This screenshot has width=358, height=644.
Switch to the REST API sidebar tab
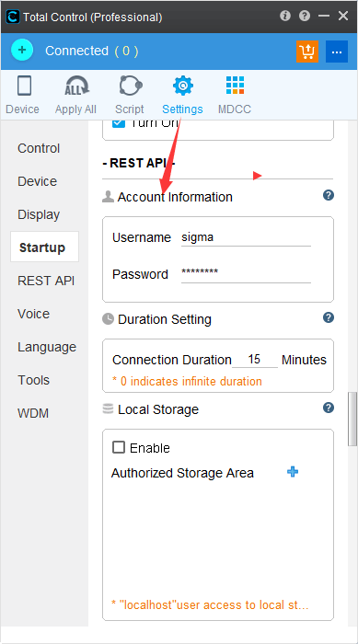coord(46,281)
